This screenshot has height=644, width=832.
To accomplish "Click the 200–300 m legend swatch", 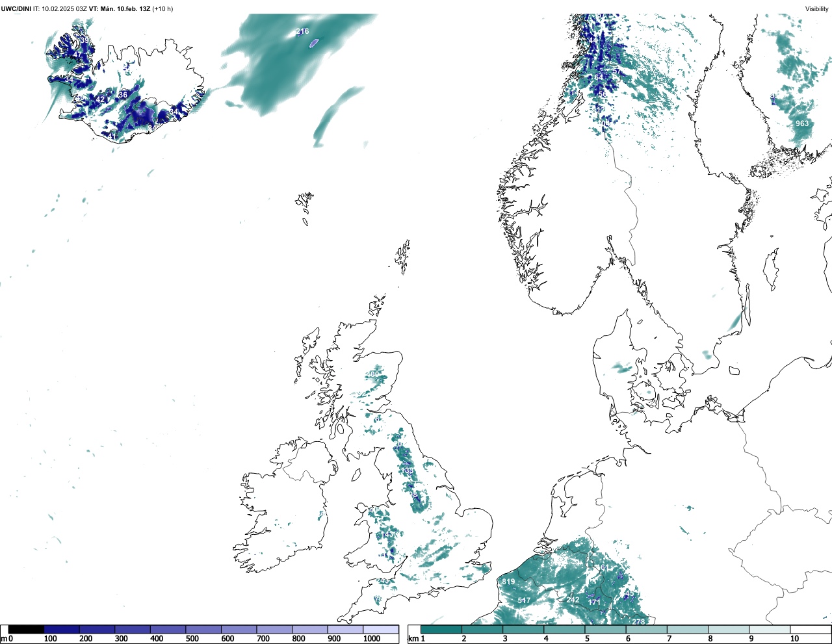I will click(x=97, y=629).
